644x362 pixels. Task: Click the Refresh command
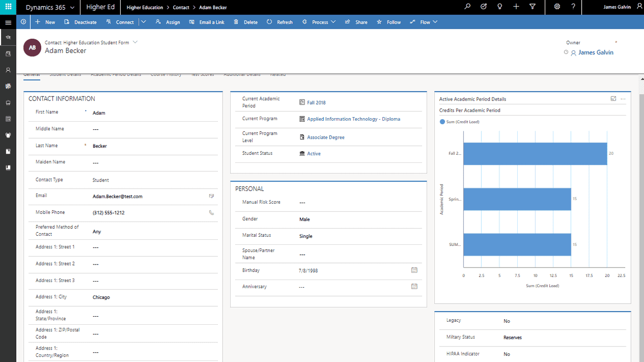(x=280, y=22)
